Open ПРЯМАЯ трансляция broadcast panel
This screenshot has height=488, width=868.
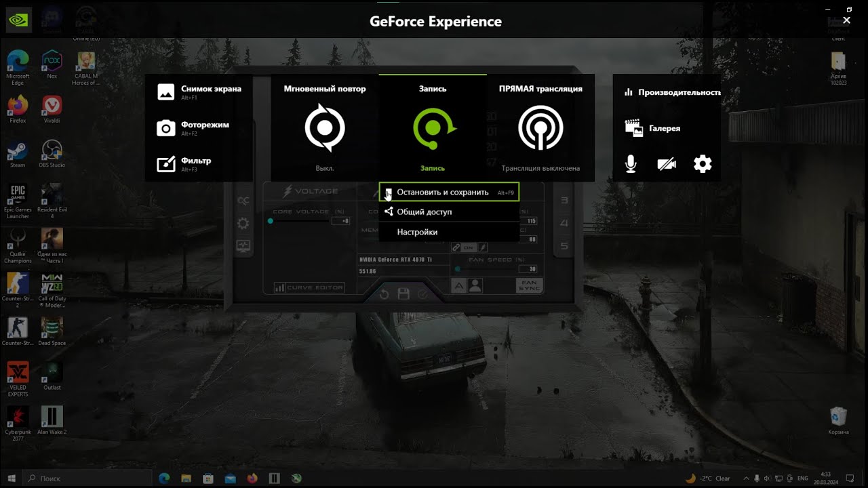pyautogui.click(x=540, y=127)
